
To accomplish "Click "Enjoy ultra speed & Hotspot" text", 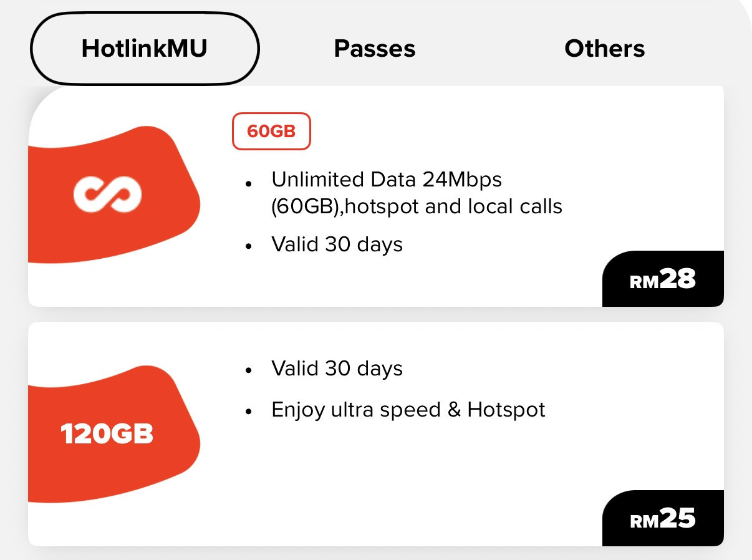I will coord(408,410).
